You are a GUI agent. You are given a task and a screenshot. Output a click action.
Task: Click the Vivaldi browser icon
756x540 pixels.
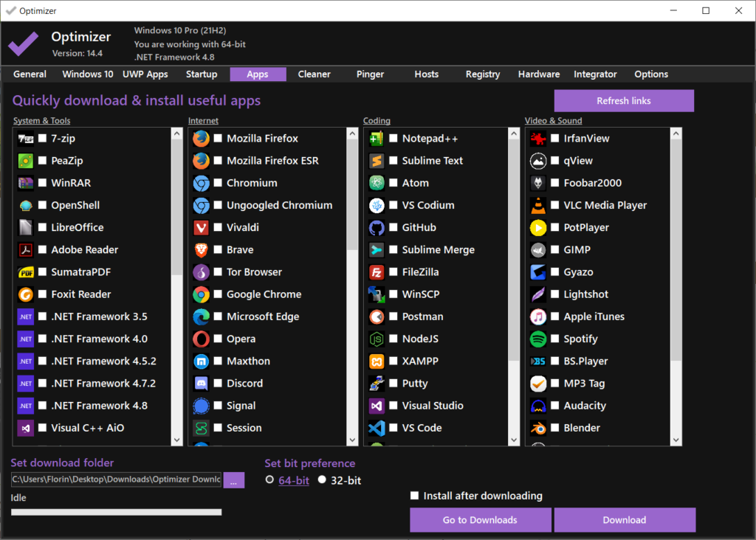click(201, 228)
